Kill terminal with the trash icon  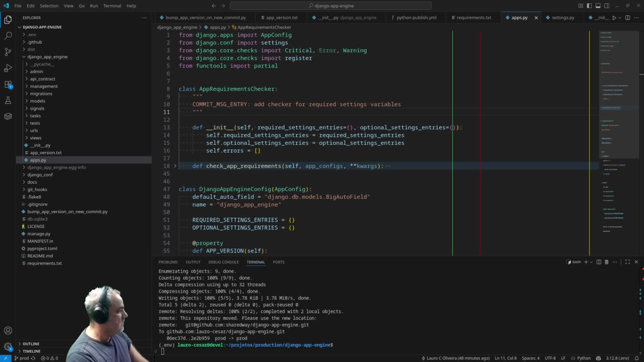click(x=606, y=262)
